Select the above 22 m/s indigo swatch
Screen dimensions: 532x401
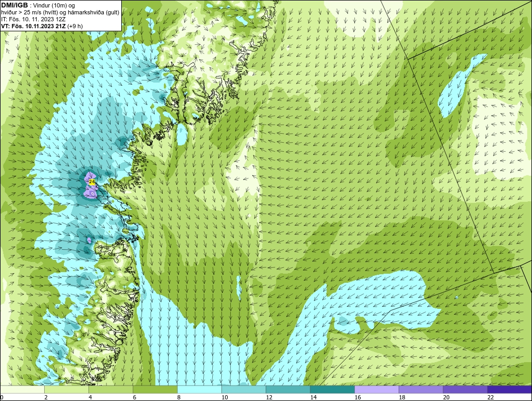click(x=510, y=389)
